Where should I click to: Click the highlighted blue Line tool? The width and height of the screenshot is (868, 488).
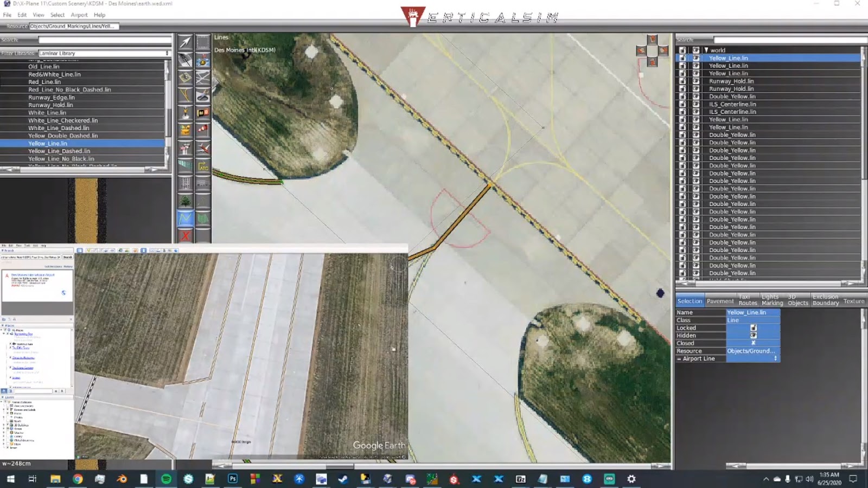click(186, 219)
